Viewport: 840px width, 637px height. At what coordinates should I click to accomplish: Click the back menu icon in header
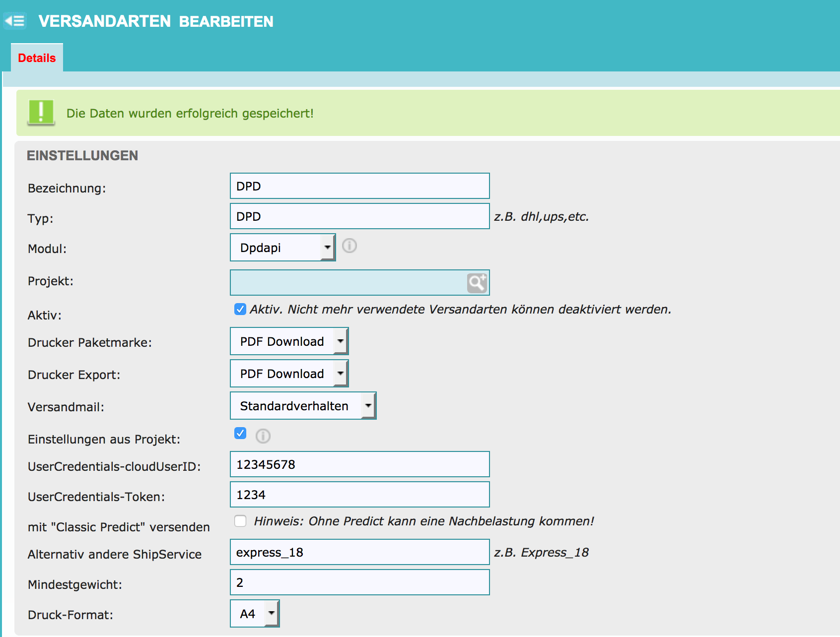[x=14, y=21]
